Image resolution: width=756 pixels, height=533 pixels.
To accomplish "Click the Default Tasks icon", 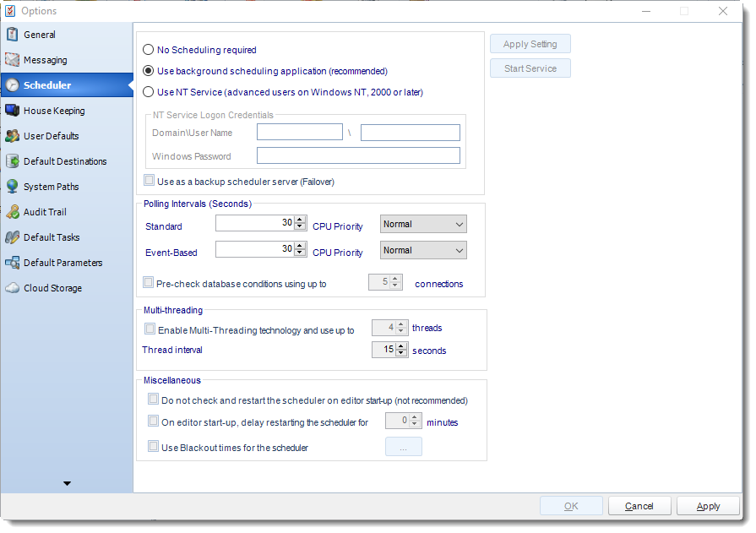I will click(x=12, y=237).
